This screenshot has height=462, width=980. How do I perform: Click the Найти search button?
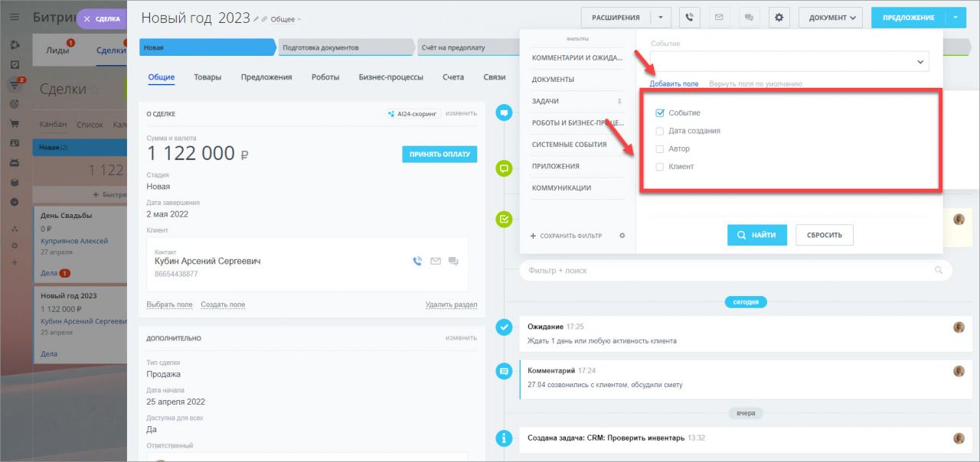tap(756, 235)
